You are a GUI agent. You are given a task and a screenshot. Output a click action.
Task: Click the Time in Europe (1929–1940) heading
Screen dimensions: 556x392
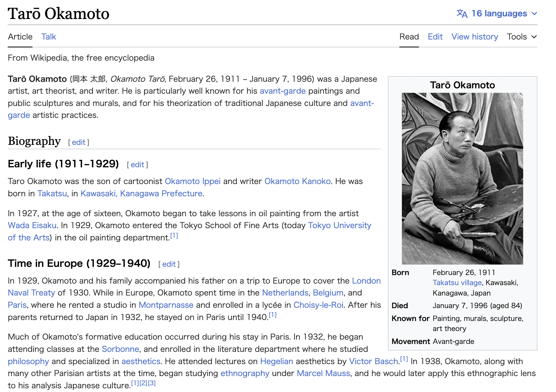coord(79,263)
